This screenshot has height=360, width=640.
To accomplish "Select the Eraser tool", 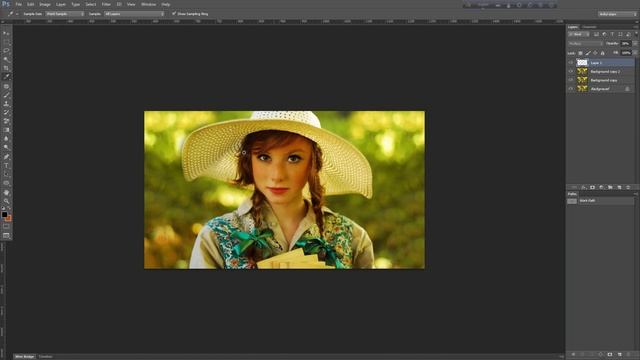I will [6, 121].
